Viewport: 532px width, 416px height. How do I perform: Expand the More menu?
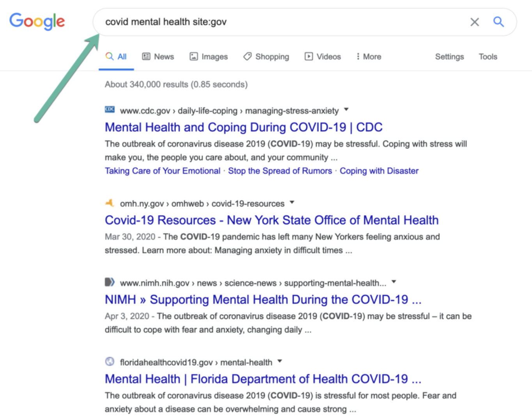(x=368, y=57)
